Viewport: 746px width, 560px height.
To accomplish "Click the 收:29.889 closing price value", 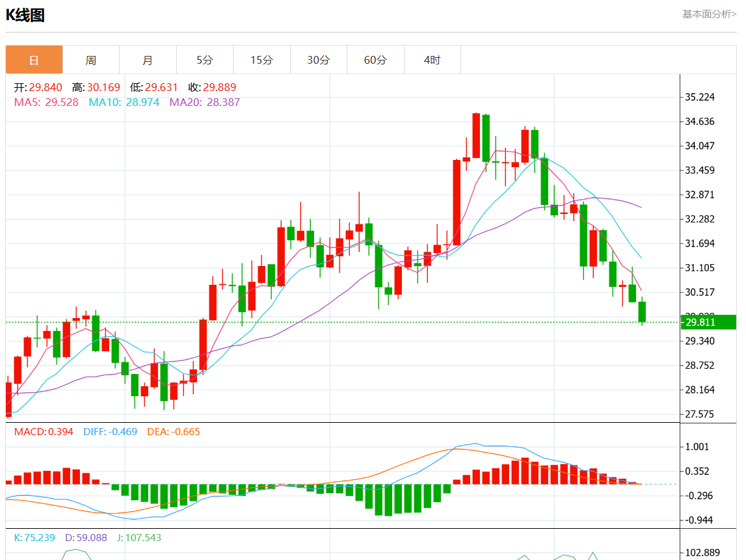I will 212,88.
